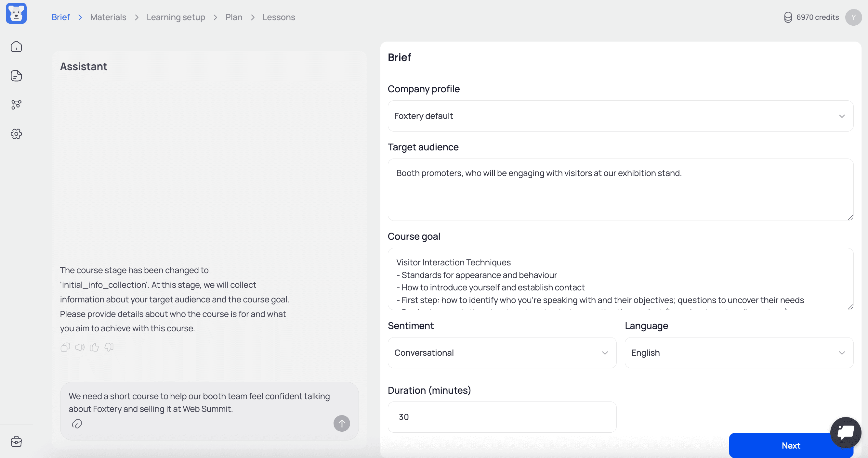
Task: Copy the assistant's message
Action: coord(65,347)
